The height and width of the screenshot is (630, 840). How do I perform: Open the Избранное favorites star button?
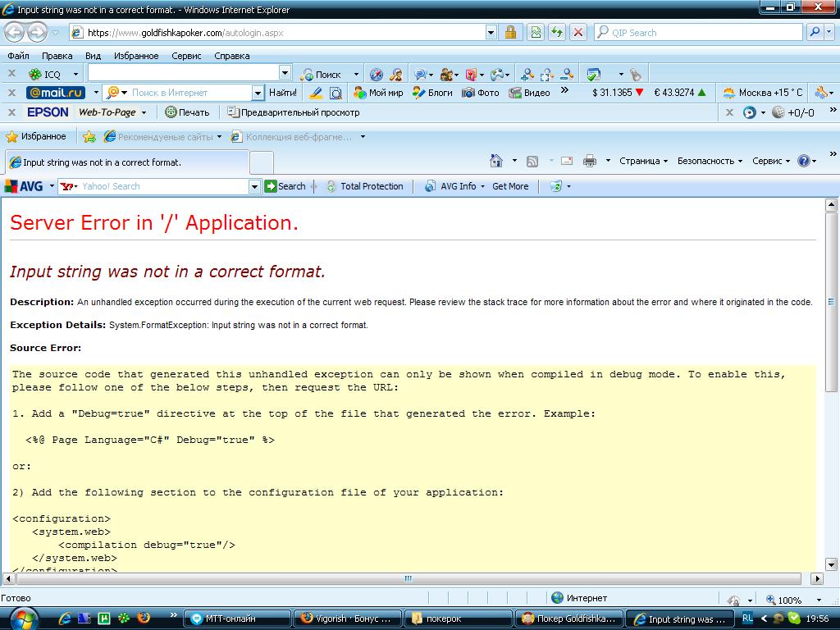36,137
